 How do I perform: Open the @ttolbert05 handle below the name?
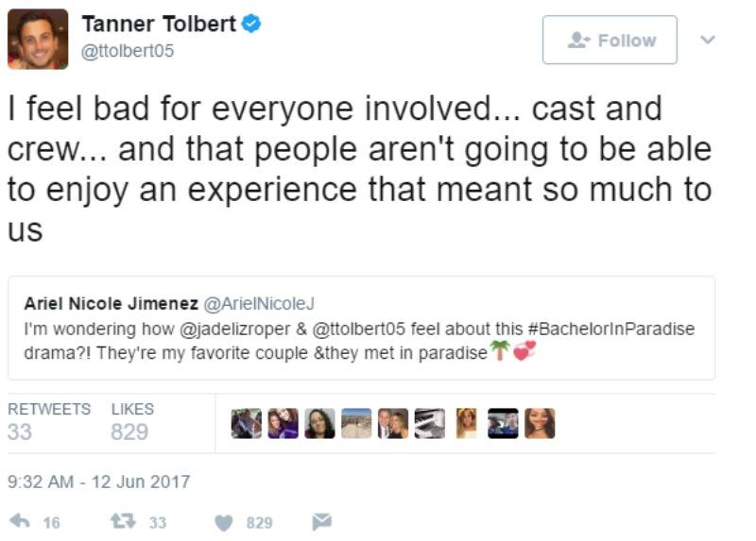point(130,50)
